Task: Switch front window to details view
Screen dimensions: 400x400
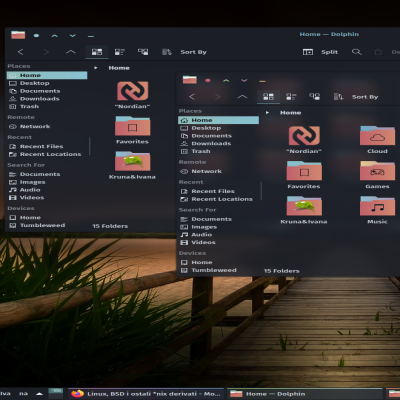Action: (x=314, y=97)
